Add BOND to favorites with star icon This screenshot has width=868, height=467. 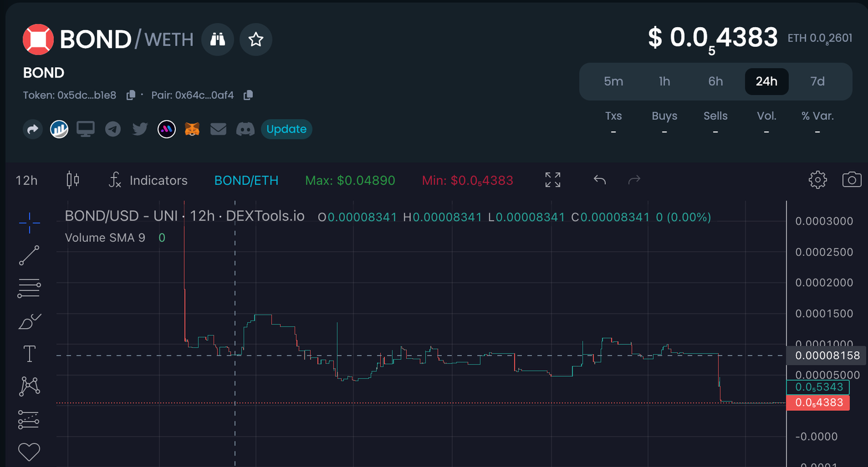pos(256,39)
